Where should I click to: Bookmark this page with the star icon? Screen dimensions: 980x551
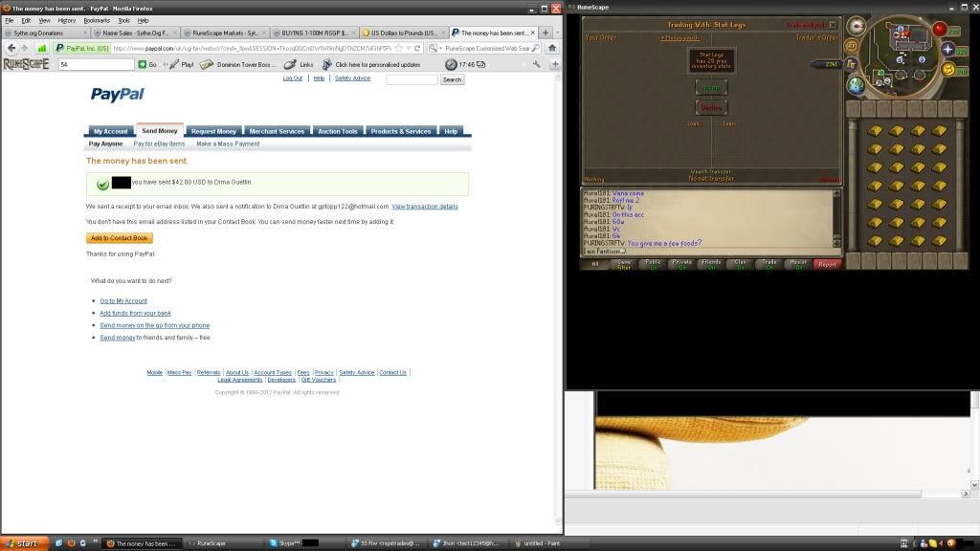pyautogui.click(x=399, y=48)
